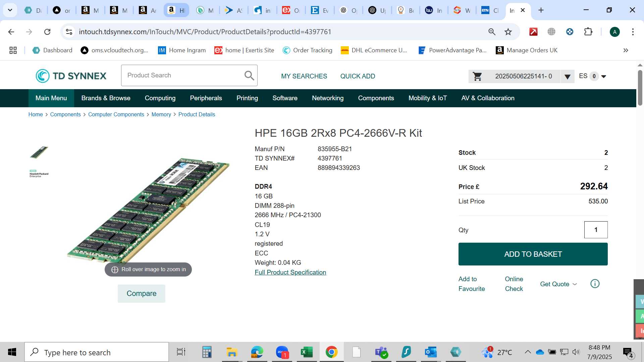
Task: Open the Software menu
Action: pos(285,98)
